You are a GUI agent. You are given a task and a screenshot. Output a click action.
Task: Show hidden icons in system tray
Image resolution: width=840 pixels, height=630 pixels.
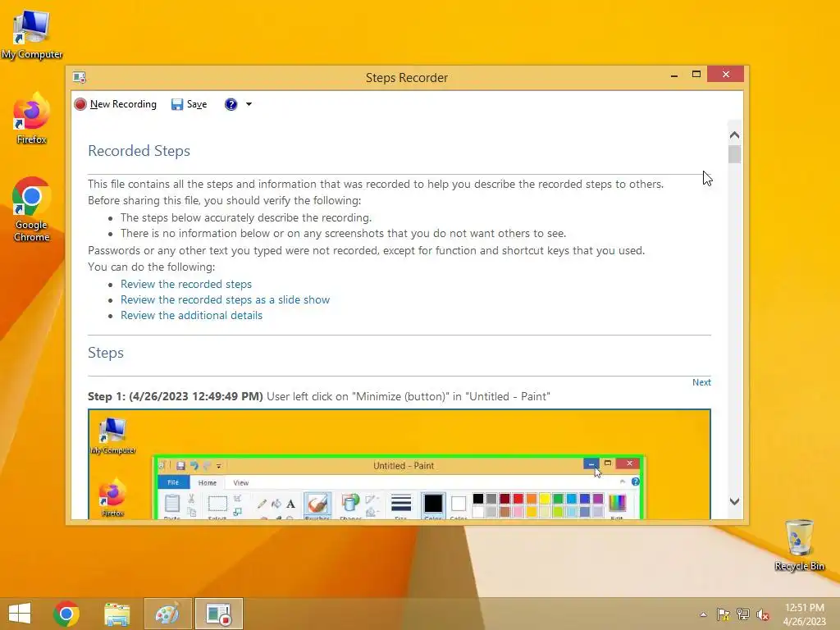703,614
